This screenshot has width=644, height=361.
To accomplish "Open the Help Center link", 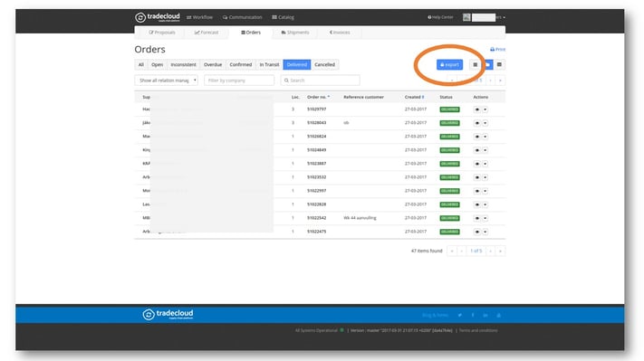I will coord(440,17).
